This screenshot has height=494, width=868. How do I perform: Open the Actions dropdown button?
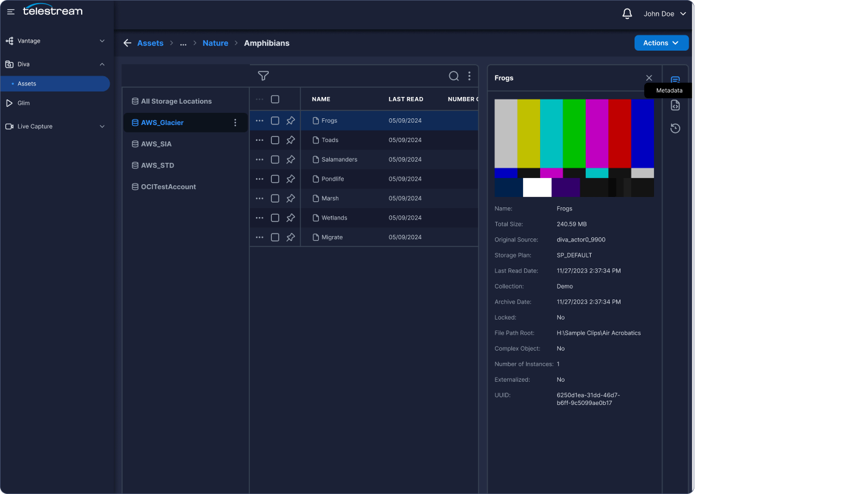click(661, 43)
